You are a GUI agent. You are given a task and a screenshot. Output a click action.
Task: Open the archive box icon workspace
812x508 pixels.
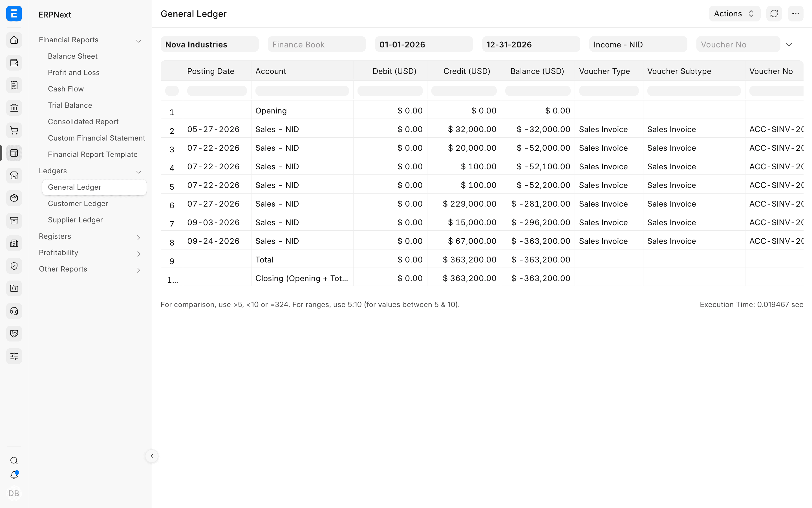point(14,221)
